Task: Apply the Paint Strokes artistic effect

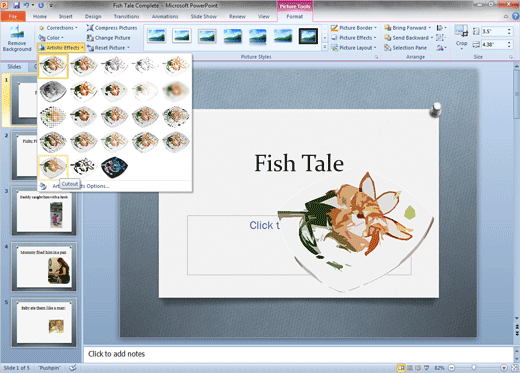Action: coord(84,91)
